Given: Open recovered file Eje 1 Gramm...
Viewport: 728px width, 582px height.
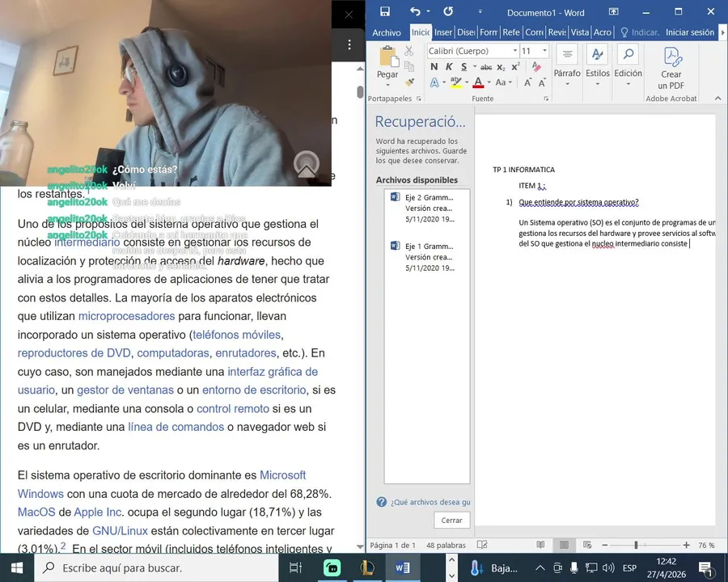Looking at the screenshot, I should click(x=426, y=257).
